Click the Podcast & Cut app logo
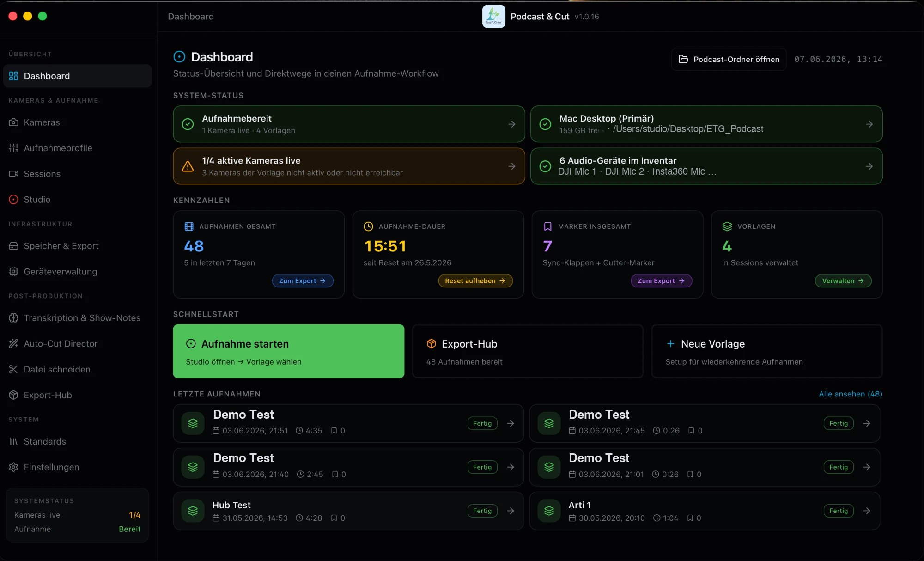The height and width of the screenshot is (561, 924). (494, 17)
